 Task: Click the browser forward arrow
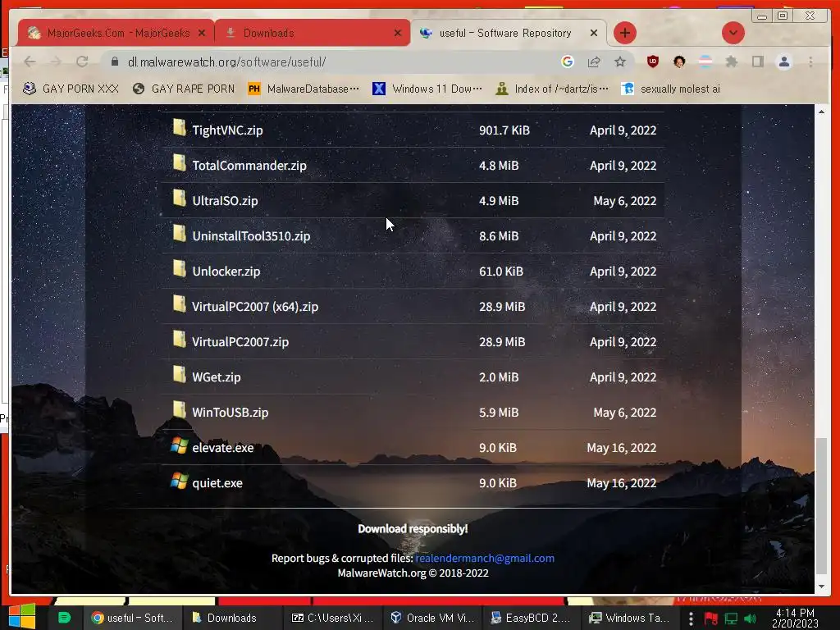[x=56, y=62]
